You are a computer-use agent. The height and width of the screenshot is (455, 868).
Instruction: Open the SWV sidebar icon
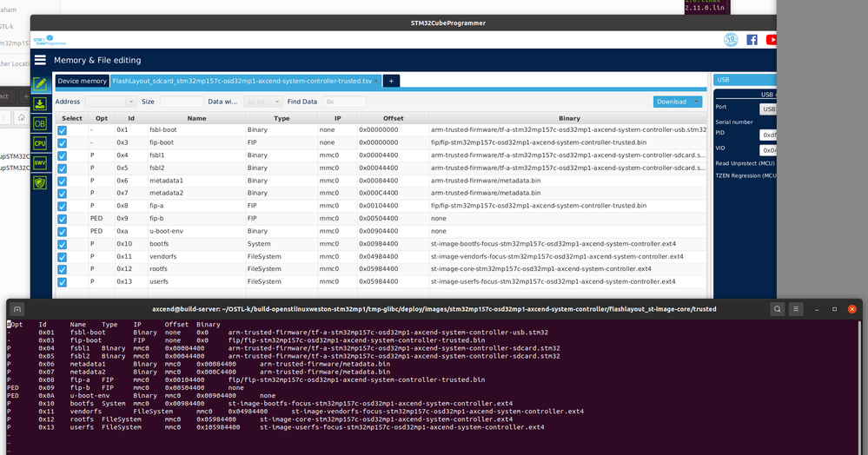pyautogui.click(x=40, y=162)
